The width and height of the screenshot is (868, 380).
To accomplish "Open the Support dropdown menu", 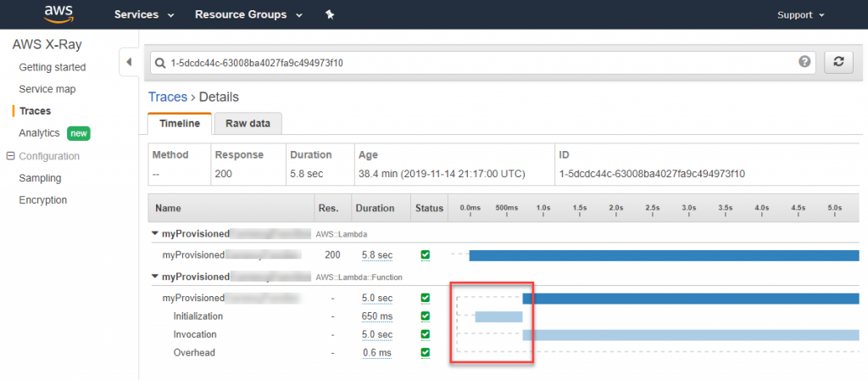I will 801,15.
